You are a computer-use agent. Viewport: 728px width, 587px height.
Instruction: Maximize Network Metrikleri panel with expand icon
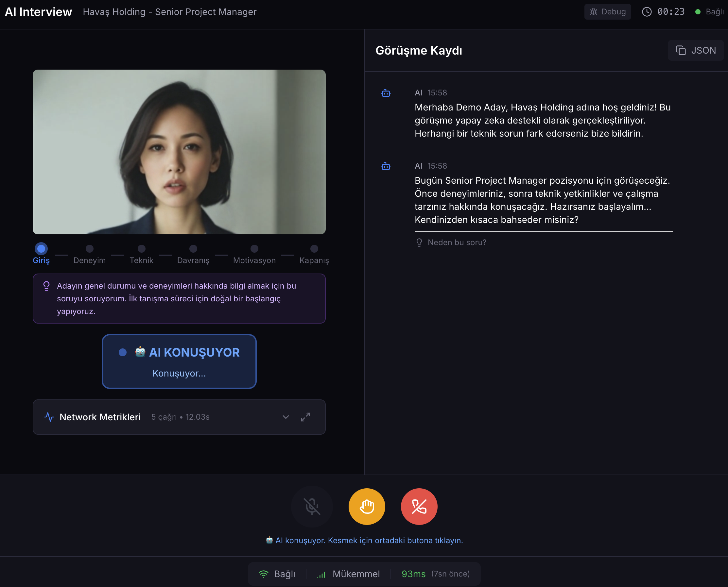tap(305, 417)
